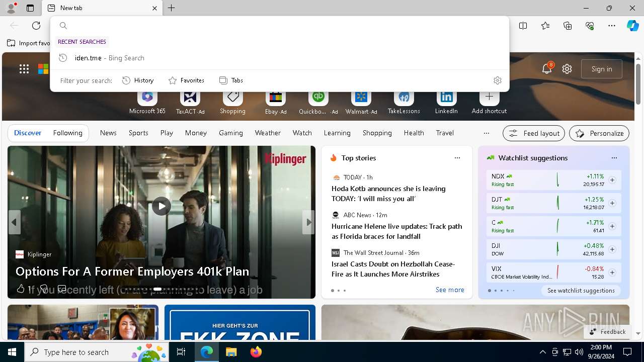The height and width of the screenshot is (362, 644).
Task: Open Favorites star icon in toolbar
Action: pos(545,26)
